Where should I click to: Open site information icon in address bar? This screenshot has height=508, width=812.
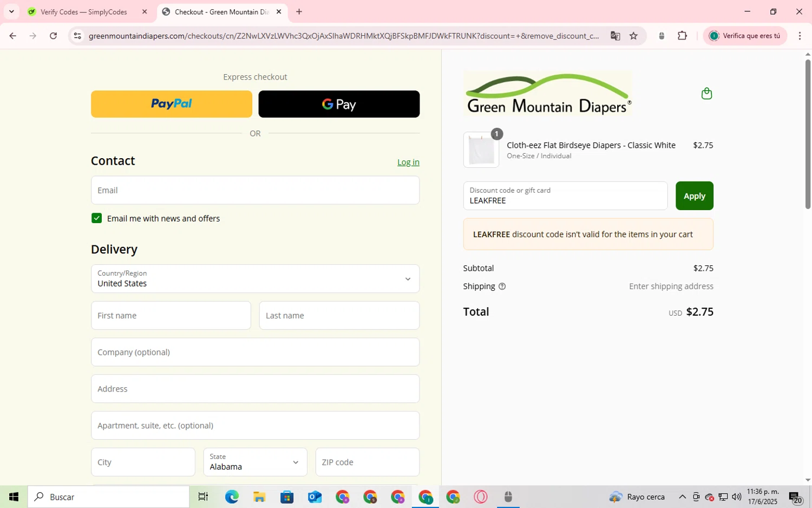77,36
